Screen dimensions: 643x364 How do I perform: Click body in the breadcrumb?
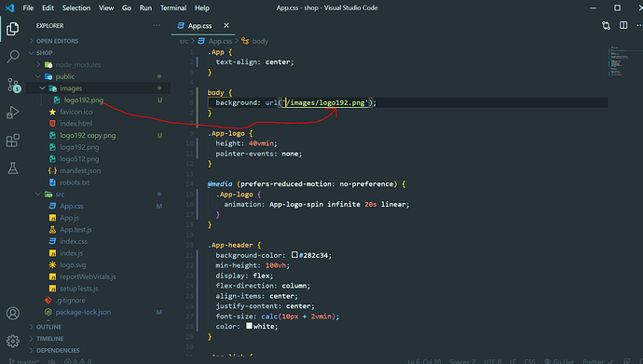point(260,41)
